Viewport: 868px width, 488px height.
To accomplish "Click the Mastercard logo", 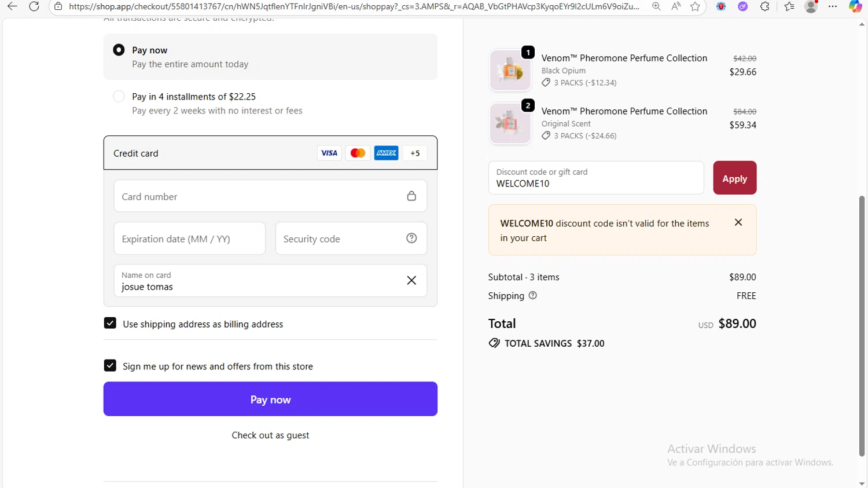I will pos(358,153).
